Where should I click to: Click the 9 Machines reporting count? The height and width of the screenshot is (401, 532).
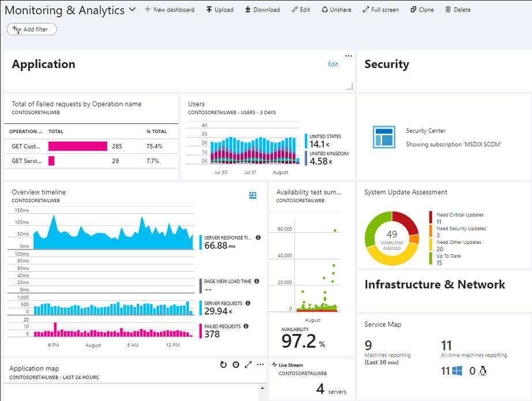368,345
